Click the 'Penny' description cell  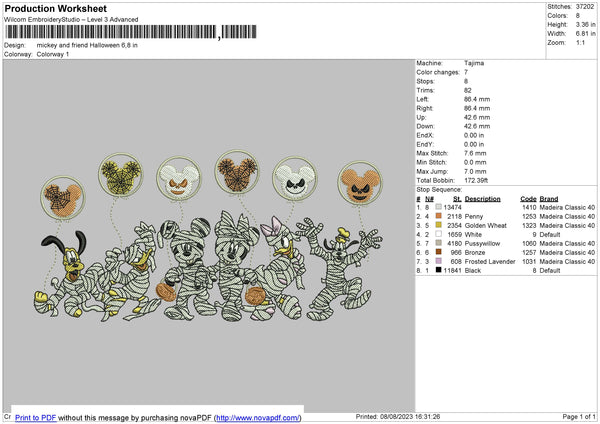474,217
